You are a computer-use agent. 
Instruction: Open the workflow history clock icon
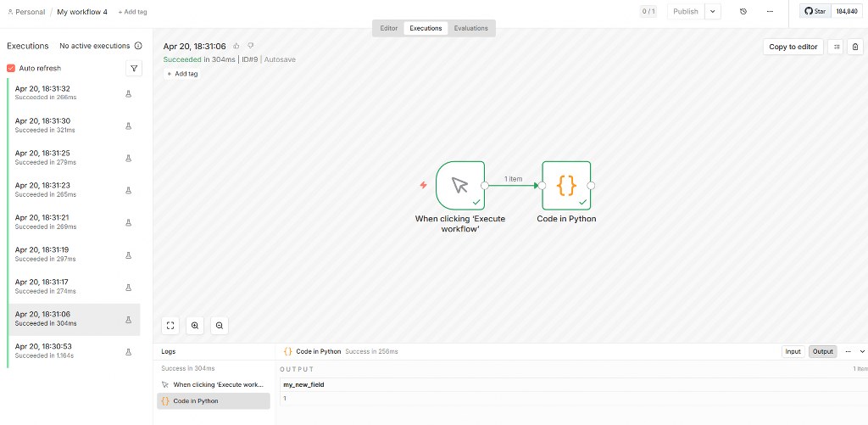point(743,12)
